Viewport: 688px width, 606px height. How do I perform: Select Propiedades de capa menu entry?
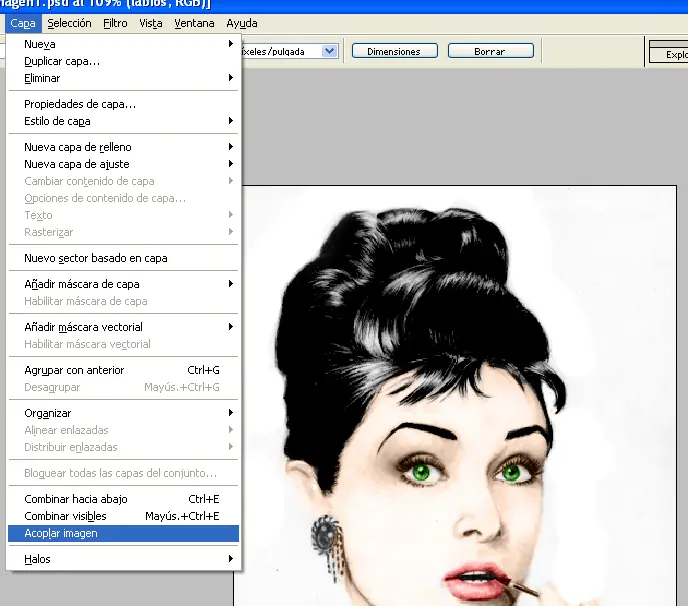pos(80,104)
